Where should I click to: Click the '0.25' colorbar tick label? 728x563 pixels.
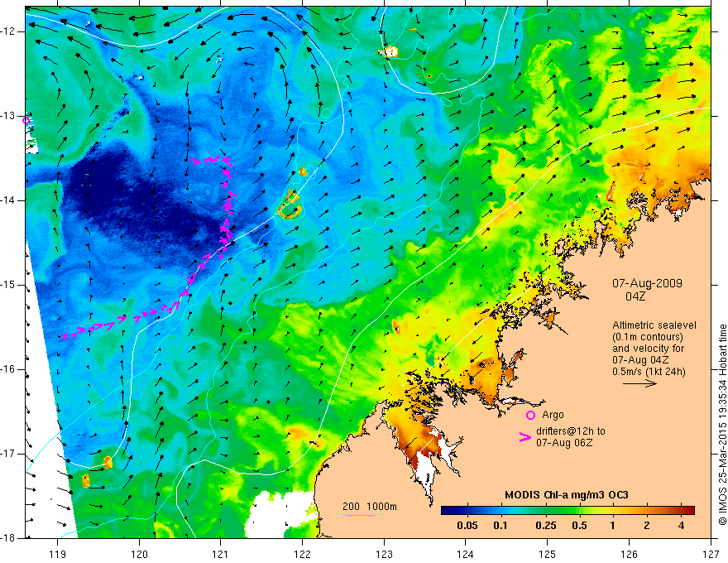point(545,526)
